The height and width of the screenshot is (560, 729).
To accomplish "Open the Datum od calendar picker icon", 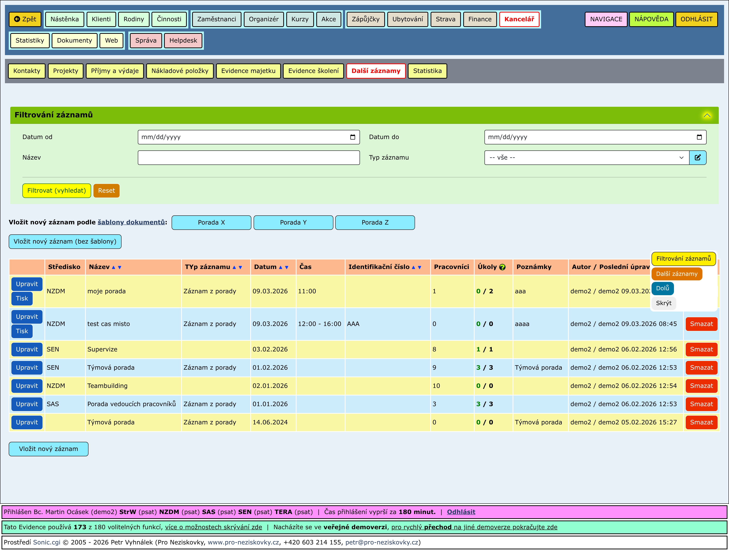I will 353,137.
